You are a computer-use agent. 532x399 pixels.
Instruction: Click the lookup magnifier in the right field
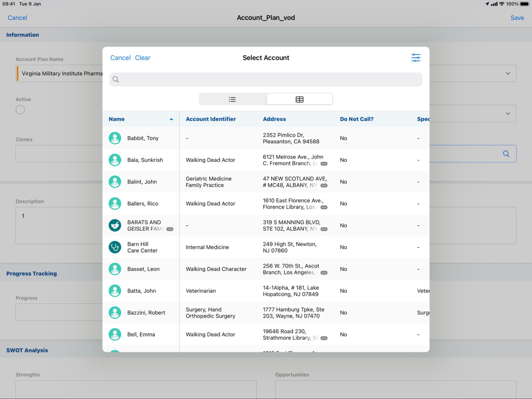click(x=506, y=154)
